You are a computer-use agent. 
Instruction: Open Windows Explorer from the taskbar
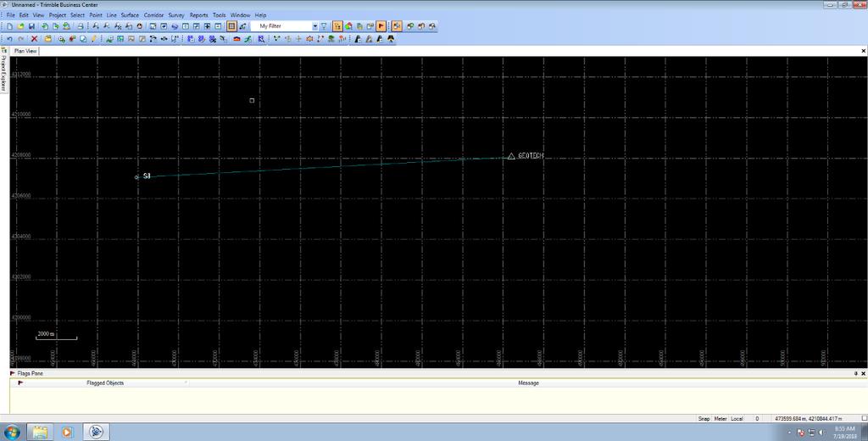40,432
